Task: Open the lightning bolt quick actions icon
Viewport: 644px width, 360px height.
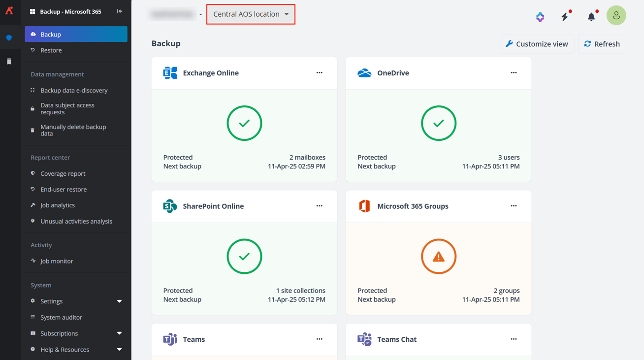Action: coord(565,17)
